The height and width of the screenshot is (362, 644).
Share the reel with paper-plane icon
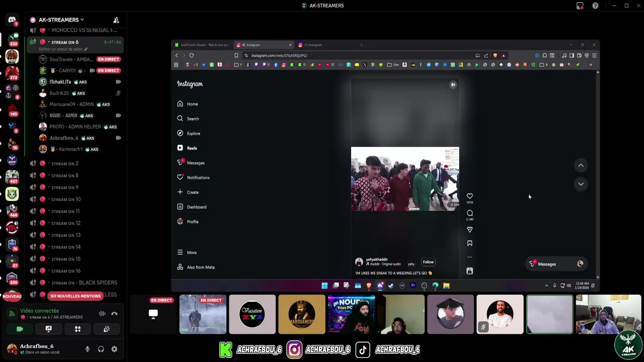tap(469, 230)
